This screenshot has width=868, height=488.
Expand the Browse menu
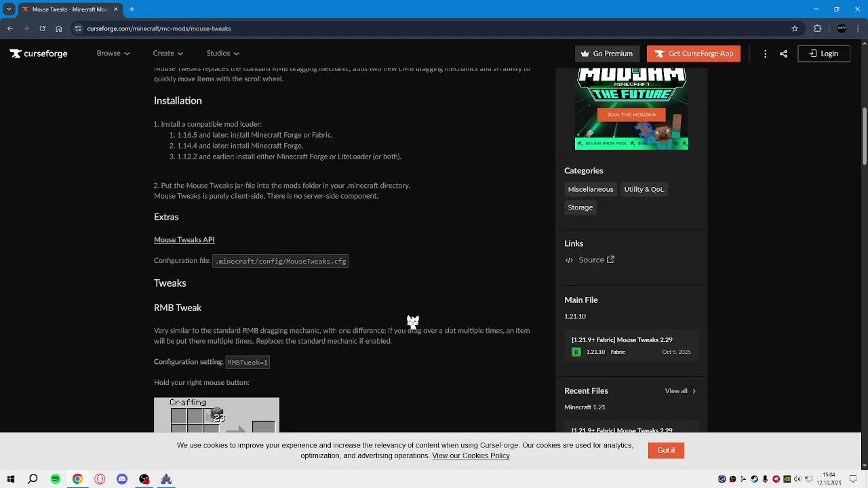113,53
